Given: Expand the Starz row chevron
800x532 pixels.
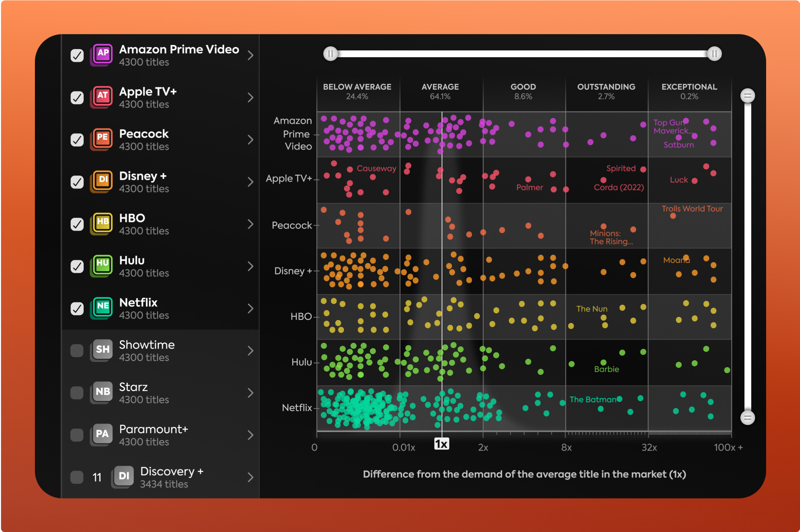Looking at the screenshot, I should pyautogui.click(x=250, y=393).
